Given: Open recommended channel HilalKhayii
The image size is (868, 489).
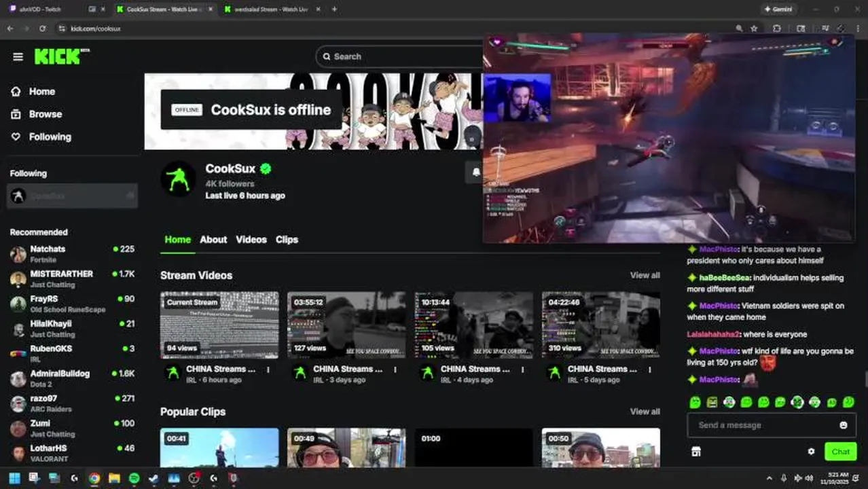Looking at the screenshot, I should pyautogui.click(x=72, y=329).
